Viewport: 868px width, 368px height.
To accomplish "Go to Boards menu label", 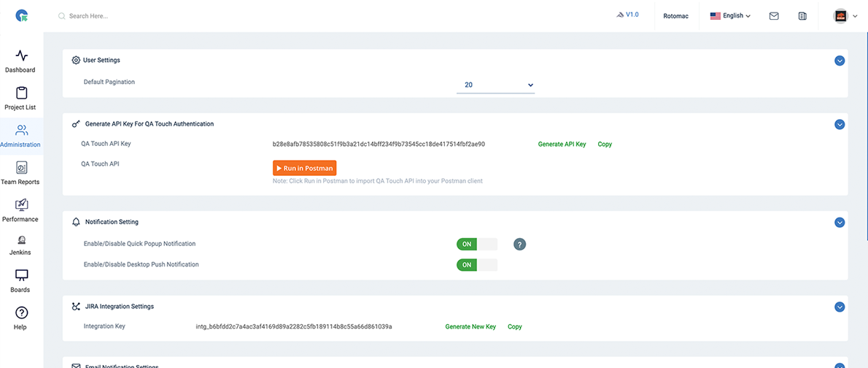I will coord(20,290).
